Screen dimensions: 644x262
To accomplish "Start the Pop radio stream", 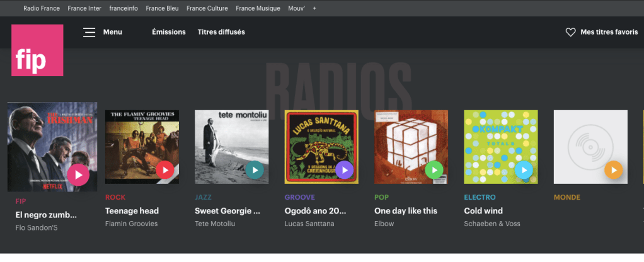I will pos(434,169).
